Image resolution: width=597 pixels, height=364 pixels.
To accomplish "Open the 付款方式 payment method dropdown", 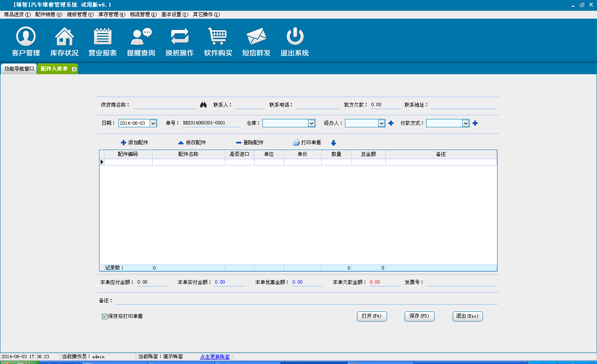I will pyautogui.click(x=466, y=123).
